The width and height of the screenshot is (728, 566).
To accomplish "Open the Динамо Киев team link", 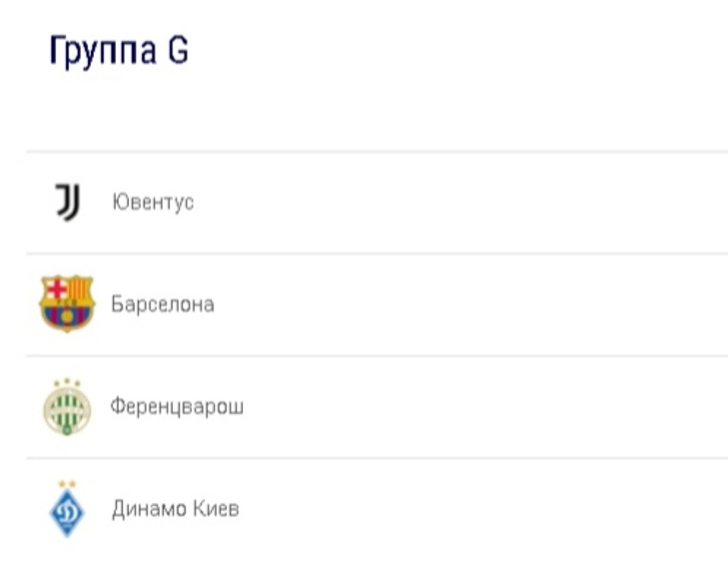I will coord(176,509).
